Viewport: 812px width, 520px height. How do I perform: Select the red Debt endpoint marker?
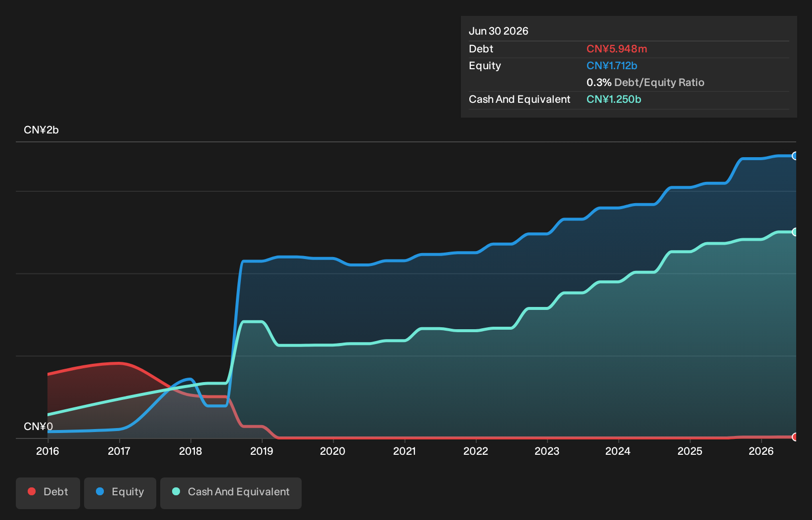click(x=795, y=437)
